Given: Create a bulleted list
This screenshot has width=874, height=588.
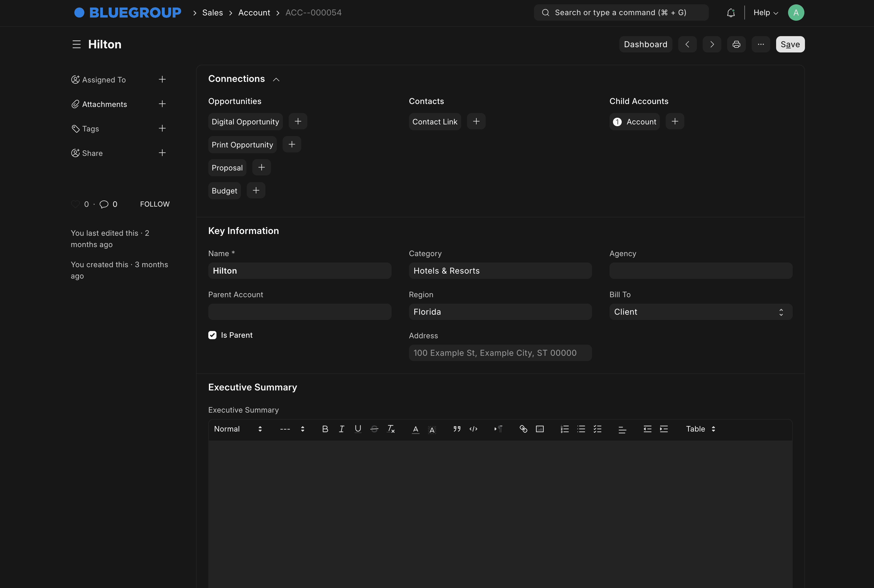Looking at the screenshot, I should point(581,429).
